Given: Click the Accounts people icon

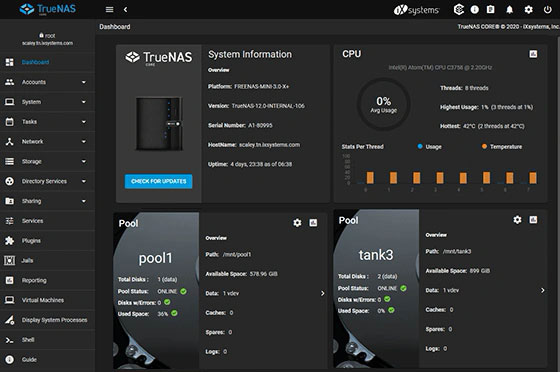Looking at the screenshot, I should 10,82.
